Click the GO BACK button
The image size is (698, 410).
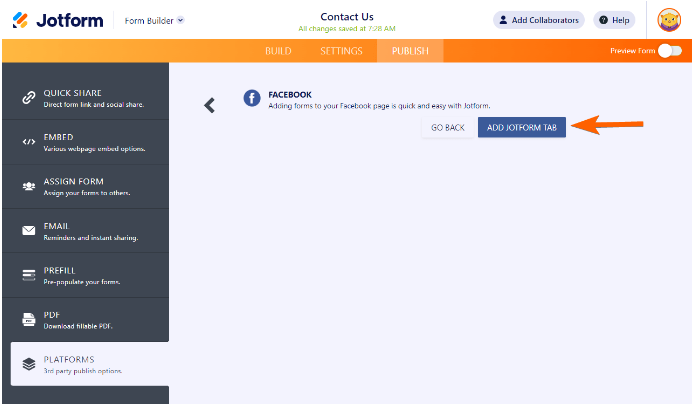[448, 128]
